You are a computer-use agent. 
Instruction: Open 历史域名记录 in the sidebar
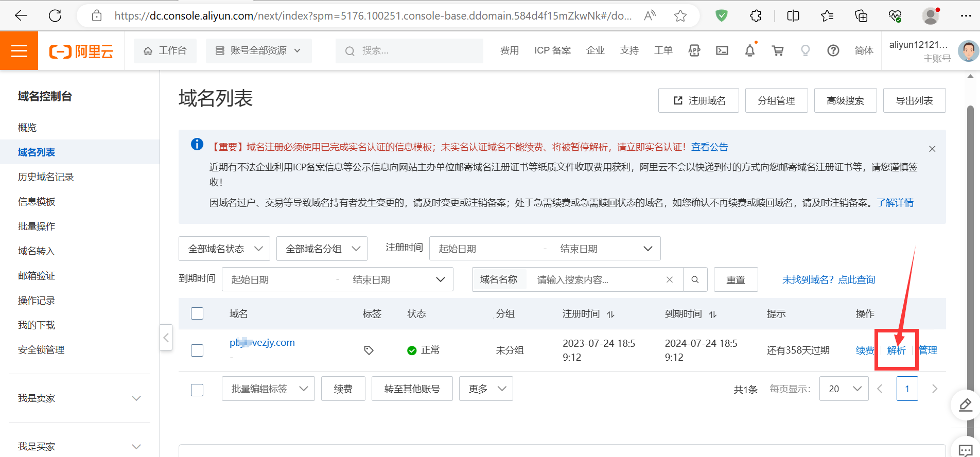[x=46, y=177]
